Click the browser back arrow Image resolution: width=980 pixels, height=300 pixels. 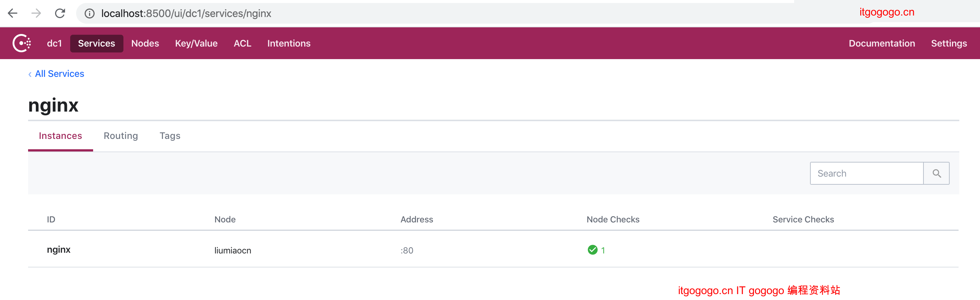click(13, 13)
